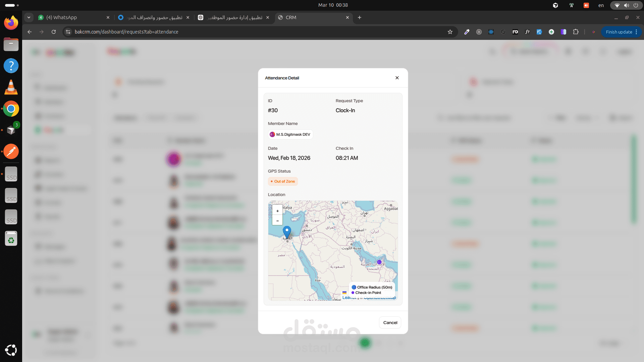Close the Attendance Detail dialog
Viewport: 644px width, 362px height.
pyautogui.click(x=397, y=78)
